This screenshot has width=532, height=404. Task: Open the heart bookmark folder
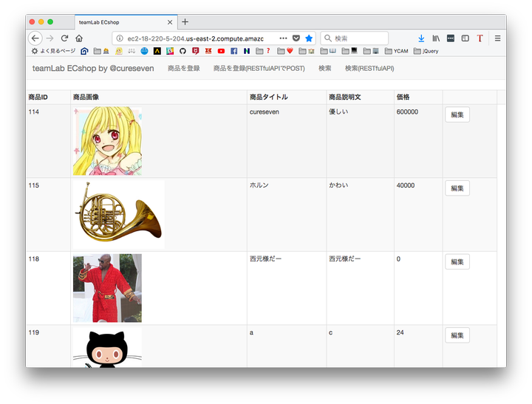[285, 51]
